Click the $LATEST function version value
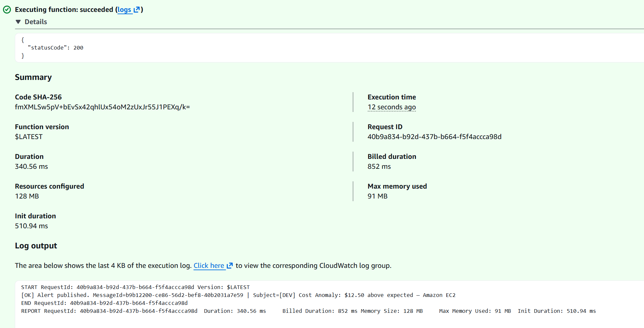 29,137
